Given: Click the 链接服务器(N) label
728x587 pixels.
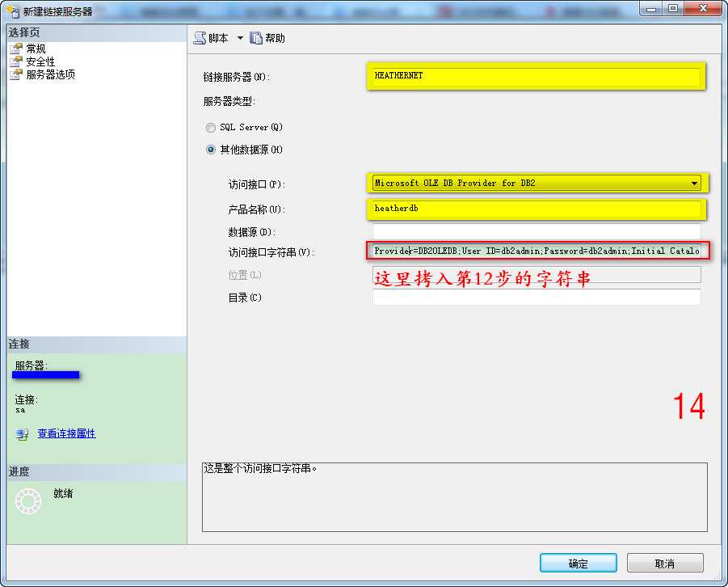Looking at the screenshot, I should pos(236,77).
